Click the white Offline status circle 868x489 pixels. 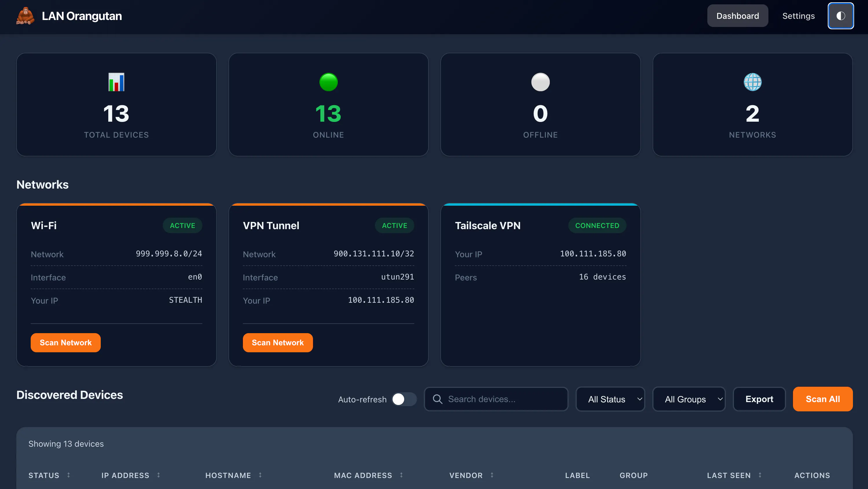(540, 82)
